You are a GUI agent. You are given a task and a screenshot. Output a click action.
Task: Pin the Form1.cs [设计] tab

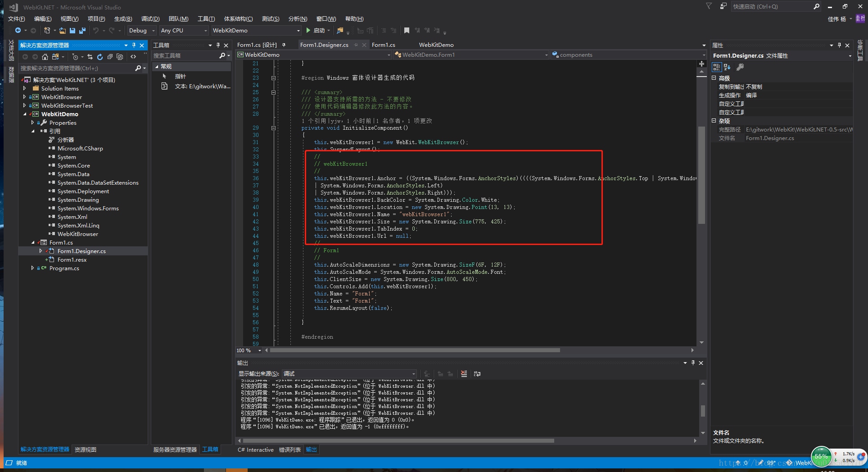[x=284, y=45]
